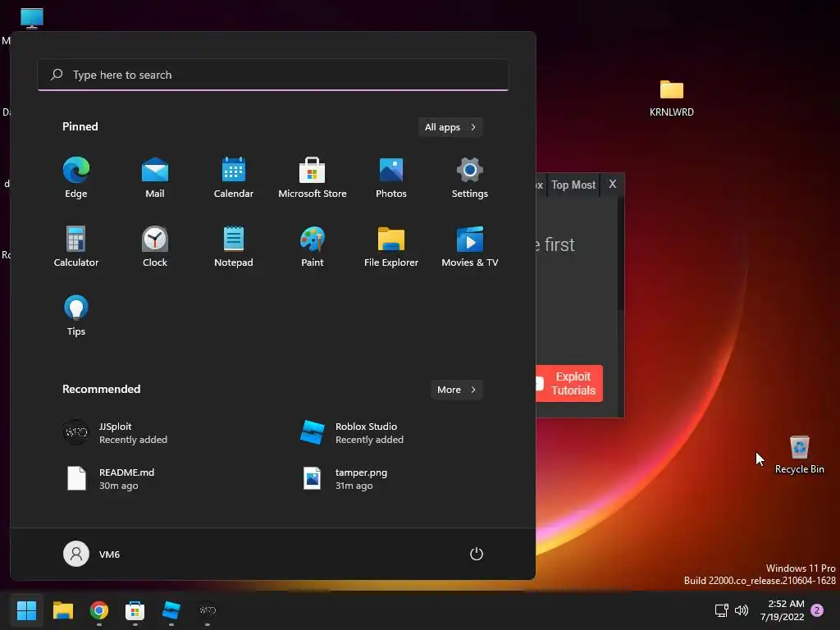
Task: Launch the Paint app
Action: (313, 246)
